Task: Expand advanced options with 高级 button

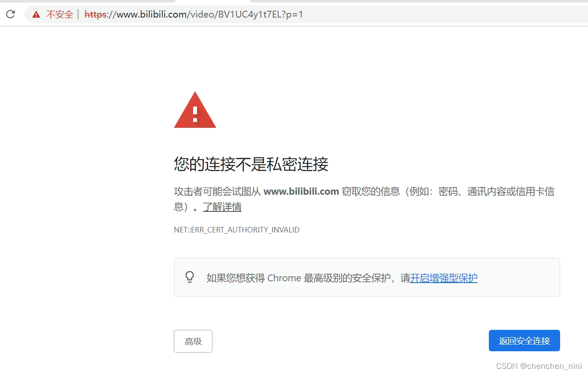Action: click(x=193, y=341)
